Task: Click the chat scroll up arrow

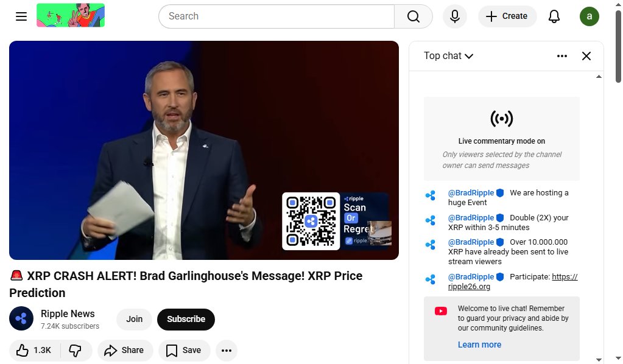Action: [599, 77]
